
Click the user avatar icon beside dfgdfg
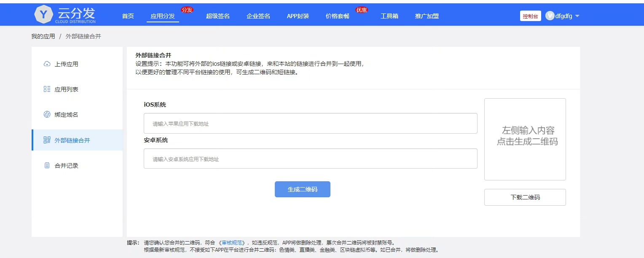click(x=550, y=16)
